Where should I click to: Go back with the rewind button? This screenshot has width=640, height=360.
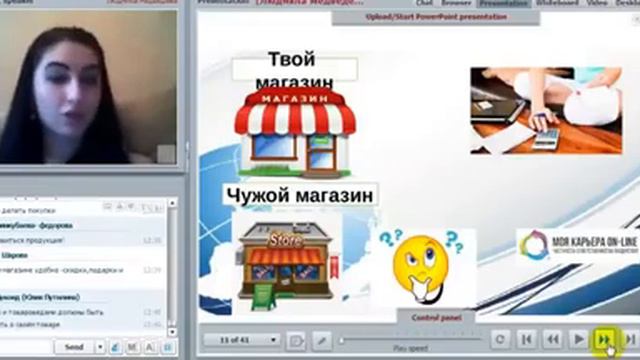coord(553,339)
